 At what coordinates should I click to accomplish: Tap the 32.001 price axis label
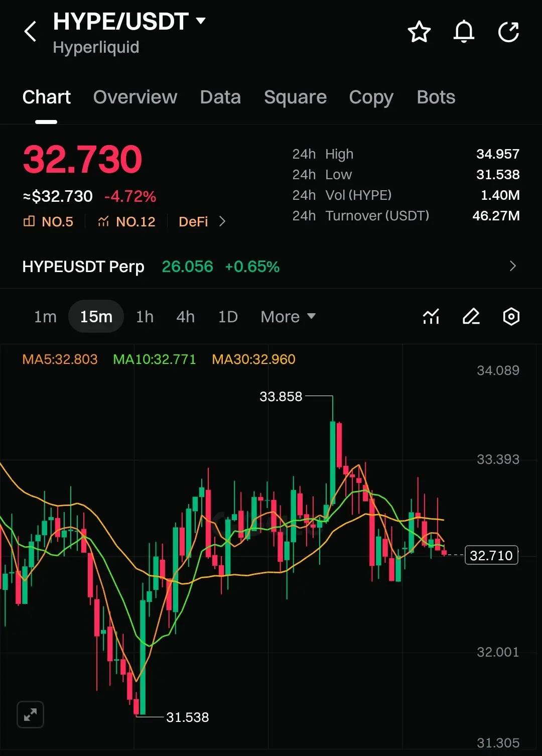498,652
